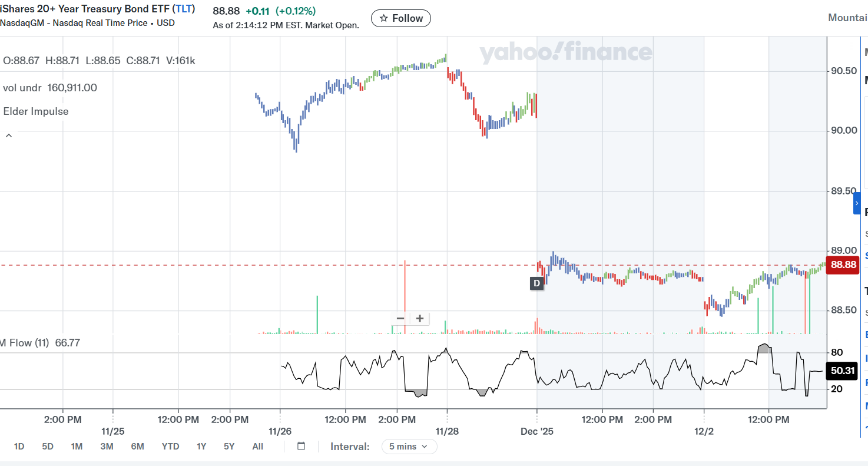Collapse the indicator legend caret
This screenshot has width=868, height=466.
pos(9,135)
